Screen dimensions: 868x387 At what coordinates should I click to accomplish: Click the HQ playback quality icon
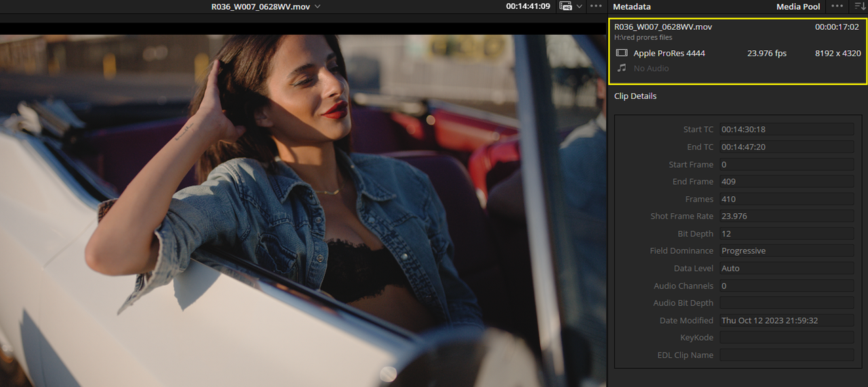tap(566, 6)
